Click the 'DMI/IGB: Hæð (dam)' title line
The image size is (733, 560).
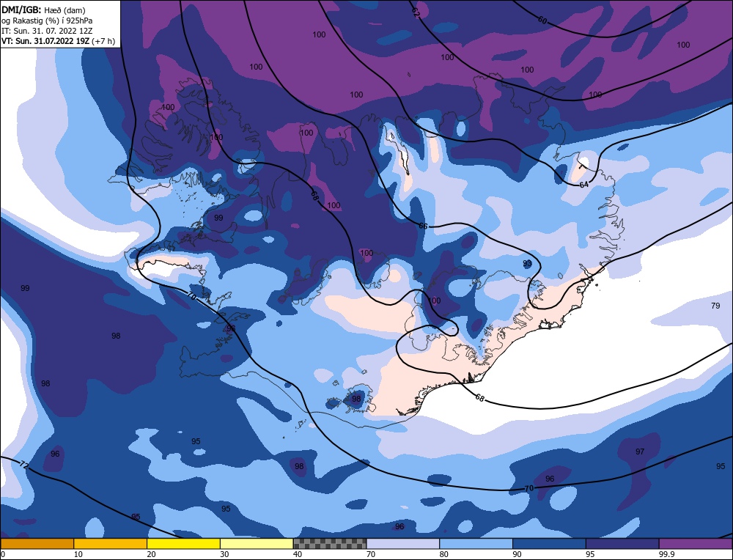tap(43, 10)
